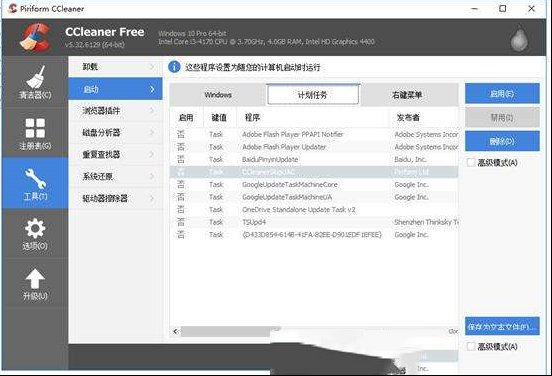552x376 pixels.
Task: Click the CCleaner logo in header
Action: [x=34, y=37]
